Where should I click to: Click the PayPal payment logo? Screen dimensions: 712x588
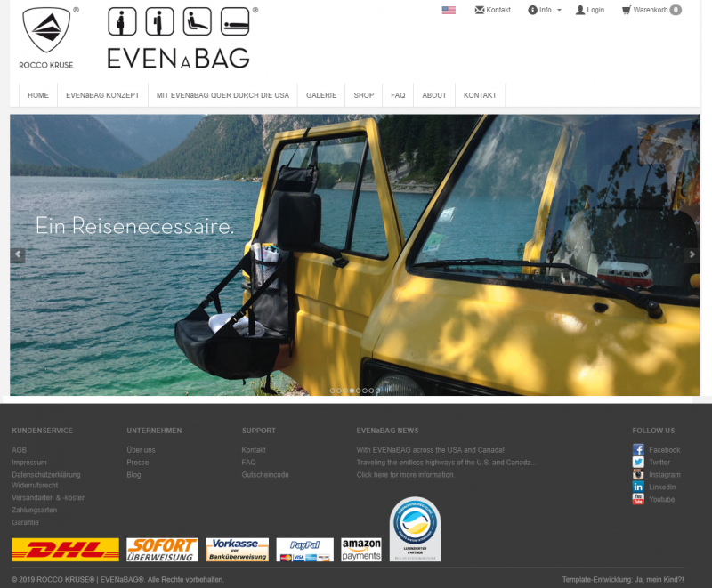(x=304, y=549)
